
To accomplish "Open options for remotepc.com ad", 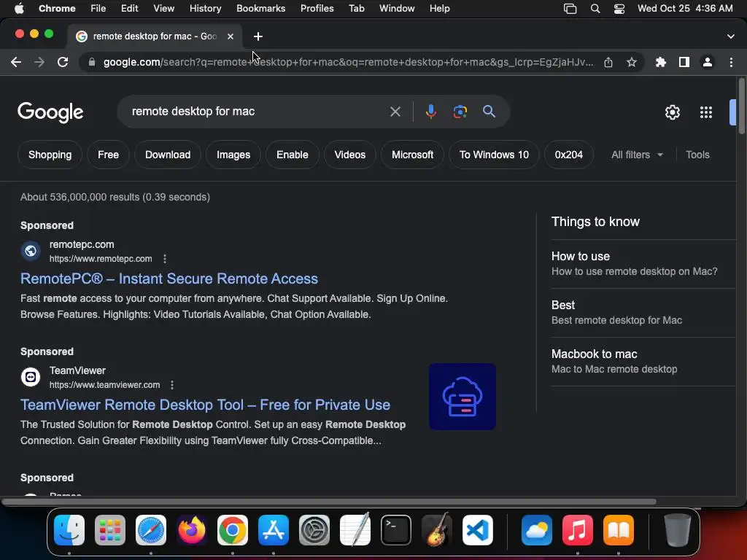I will point(165,259).
